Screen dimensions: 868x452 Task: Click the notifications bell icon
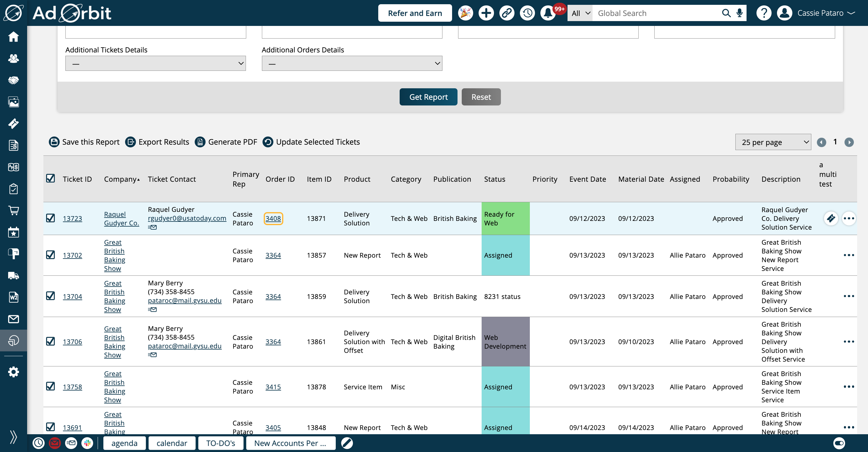(548, 13)
